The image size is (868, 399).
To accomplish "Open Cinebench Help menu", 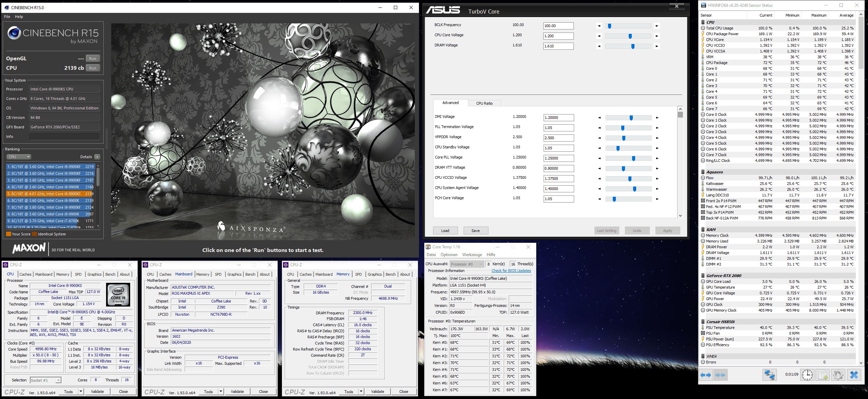I will [x=19, y=17].
